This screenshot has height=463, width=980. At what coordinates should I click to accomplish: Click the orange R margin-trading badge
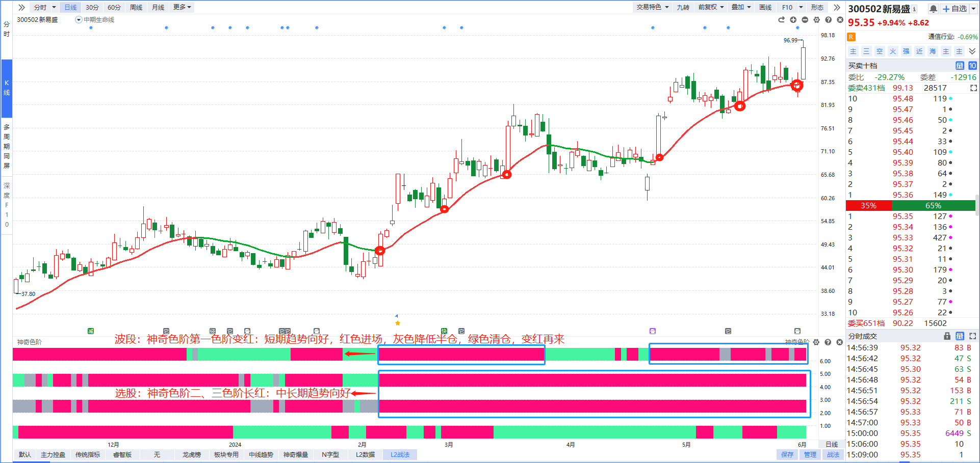[851, 37]
